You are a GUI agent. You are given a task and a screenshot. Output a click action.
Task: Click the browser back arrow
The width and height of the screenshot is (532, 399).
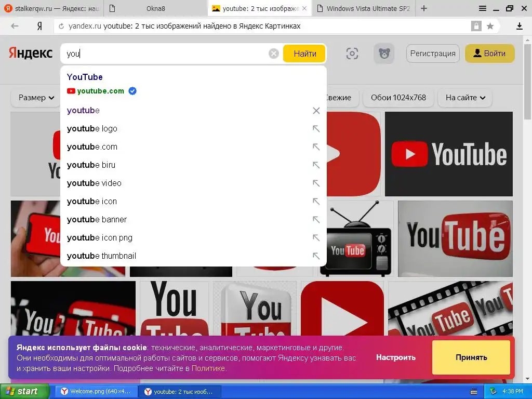pyautogui.click(x=14, y=26)
